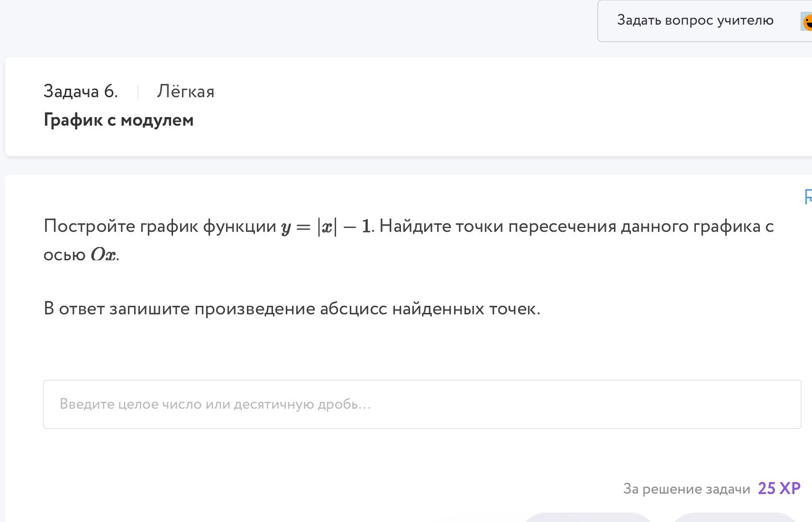Click the 'Лёгкая' difficulty label
Image resolution: width=812 pixels, height=522 pixels.
click(x=186, y=92)
